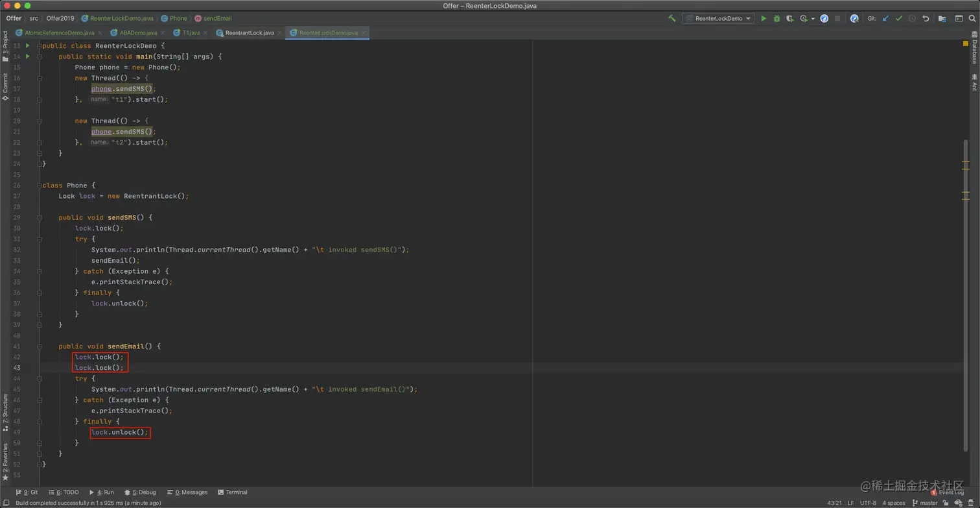This screenshot has height=508, width=980.
Task: Click sendEmail method breadcrumb
Action: [x=213, y=19]
